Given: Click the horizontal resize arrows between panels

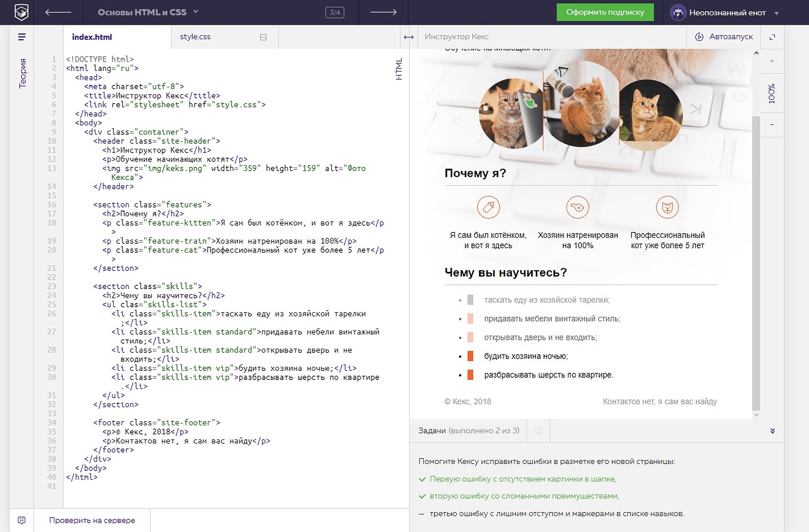Looking at the screenshot, I should [x=409, y=37].
